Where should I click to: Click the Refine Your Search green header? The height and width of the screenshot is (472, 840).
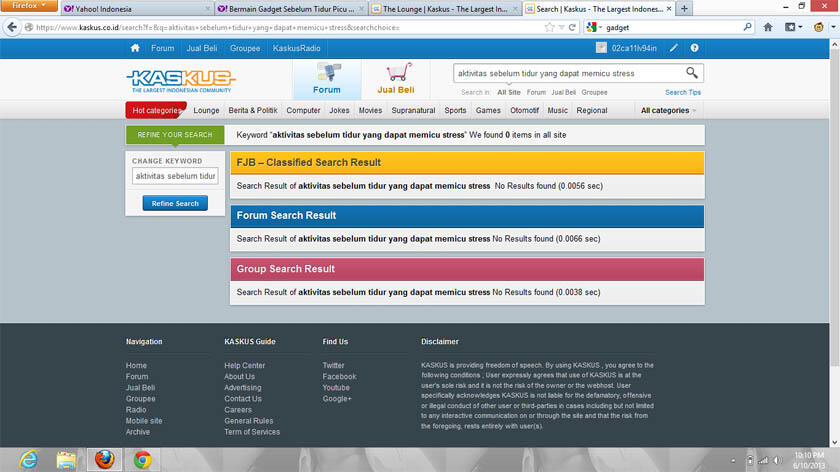click(x=175, y=135)
